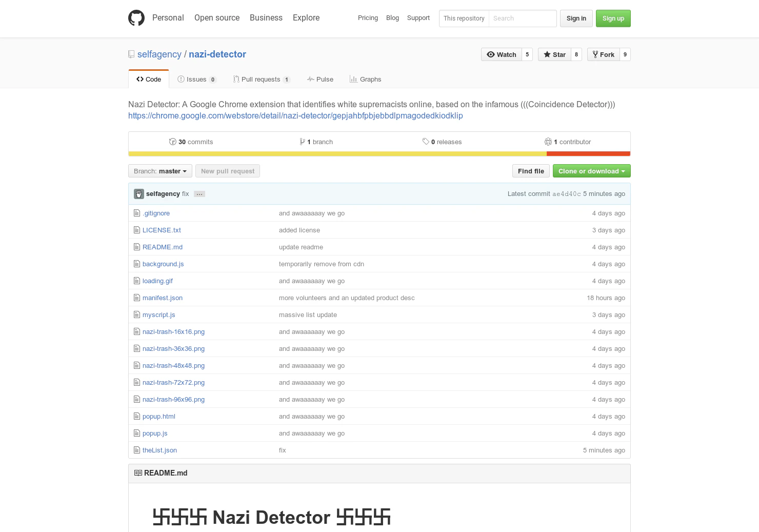Click the fork icon on the Fork button
759x532 pixels.
coord(595,54)
